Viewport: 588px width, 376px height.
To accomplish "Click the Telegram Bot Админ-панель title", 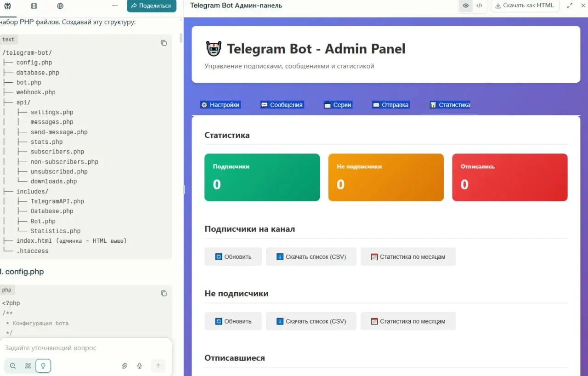I will [x=236, y=6].
